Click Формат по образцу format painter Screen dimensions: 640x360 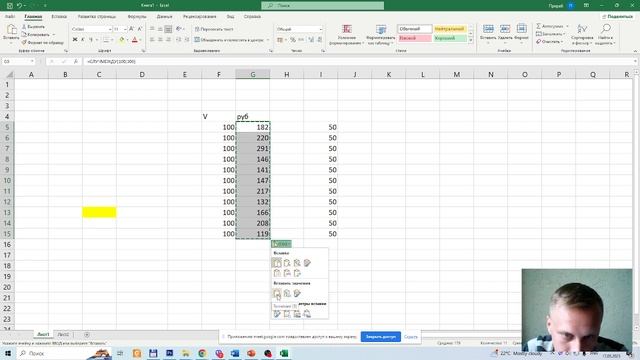[x=42, y=42]
